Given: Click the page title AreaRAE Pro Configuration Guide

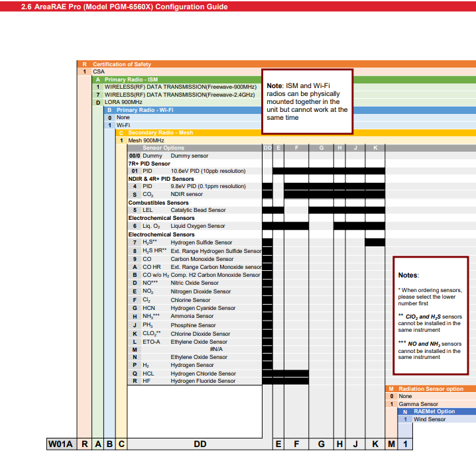Looking at the screenshot, I should [124, 7].
